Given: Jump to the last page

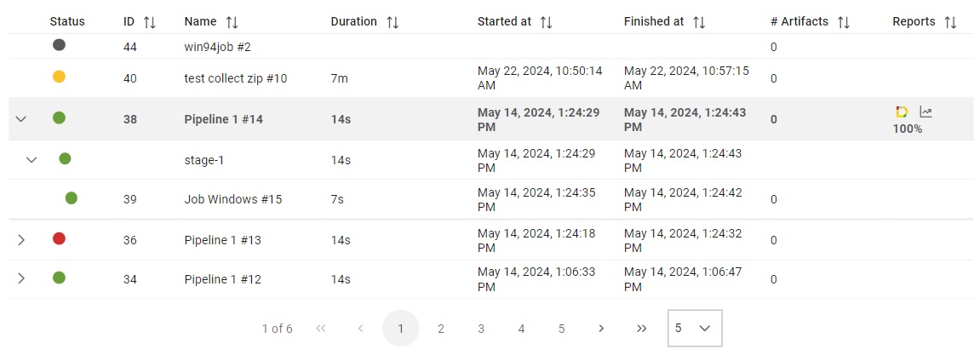Looking at the screenshot, I should coord(641,328).
